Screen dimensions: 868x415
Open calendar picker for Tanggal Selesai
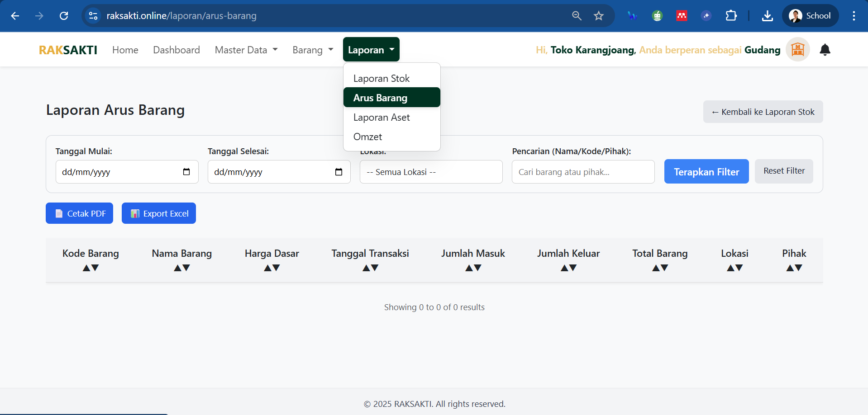coord(339,172)
